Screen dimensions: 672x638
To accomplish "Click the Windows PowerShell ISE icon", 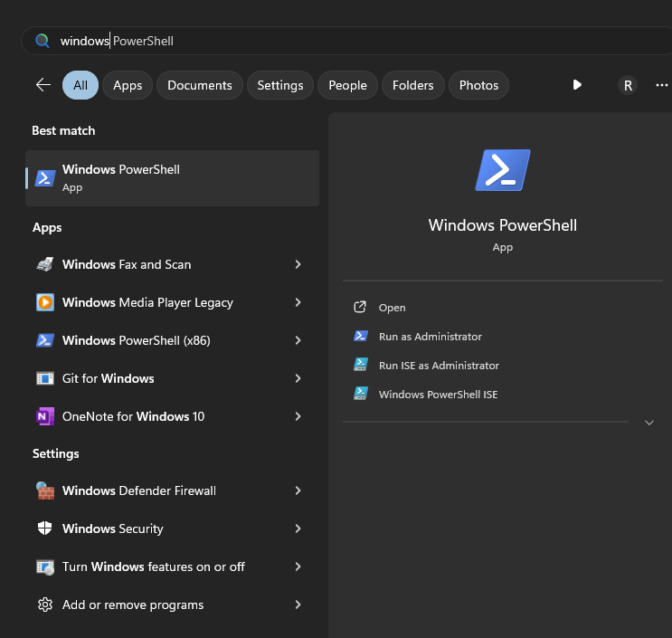I will tap(361, 394).
